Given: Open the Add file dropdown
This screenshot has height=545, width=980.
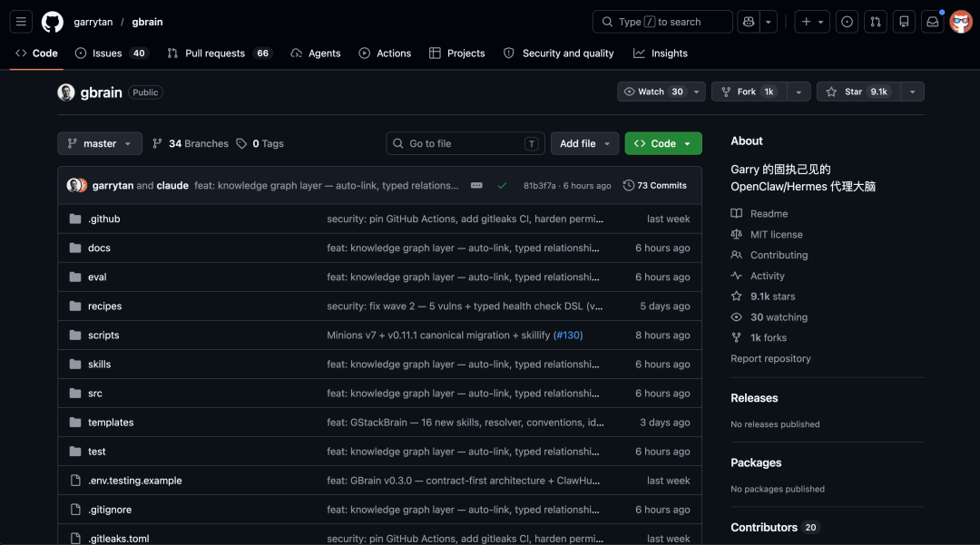Looking at the screenshot, I should tap(584, 143).
